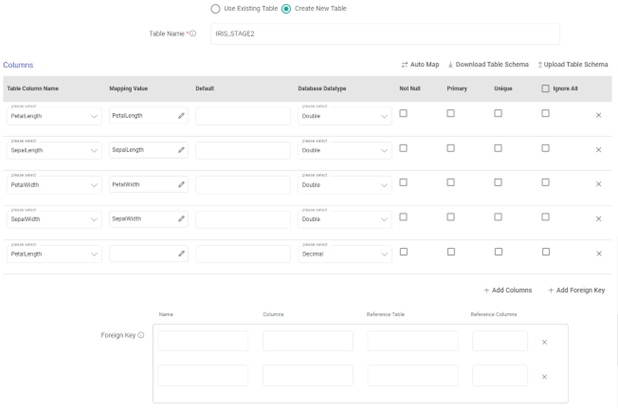Check Ignore for SepalWidth row
The width and height of the screenshot is (618, 408).
[545, 217]
